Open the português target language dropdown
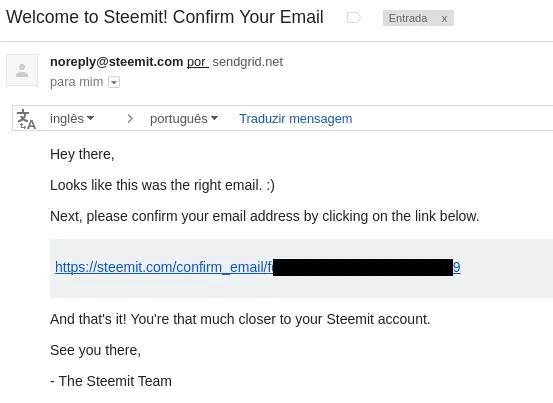Viewport: 553px width, 403px height. pyautogui.click(x=184, y=119)
